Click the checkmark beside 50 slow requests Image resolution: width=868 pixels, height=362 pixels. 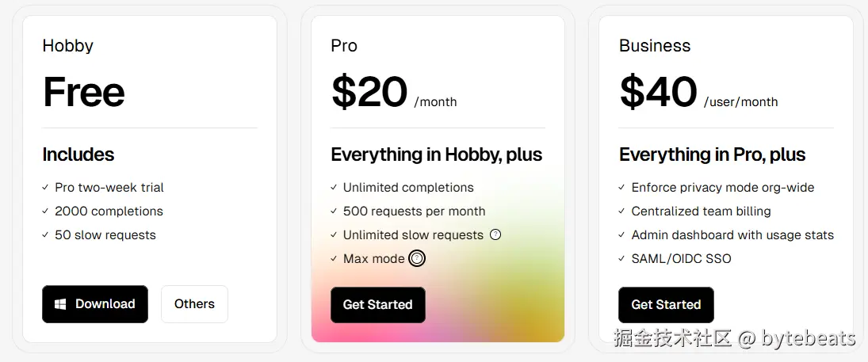pyautogui.click(x=45, y=235)
